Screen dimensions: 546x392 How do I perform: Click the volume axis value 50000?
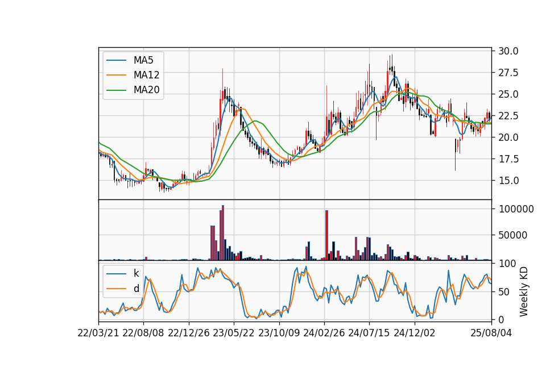[513, 235]
